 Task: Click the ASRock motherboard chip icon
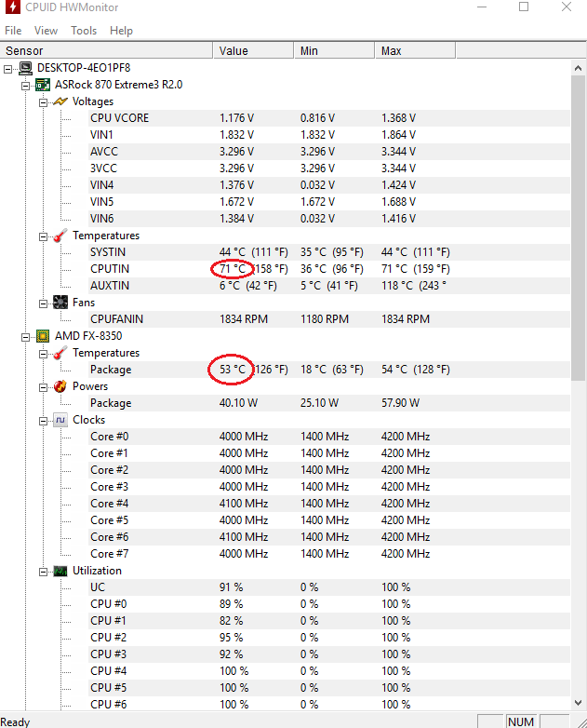point(43,85)
